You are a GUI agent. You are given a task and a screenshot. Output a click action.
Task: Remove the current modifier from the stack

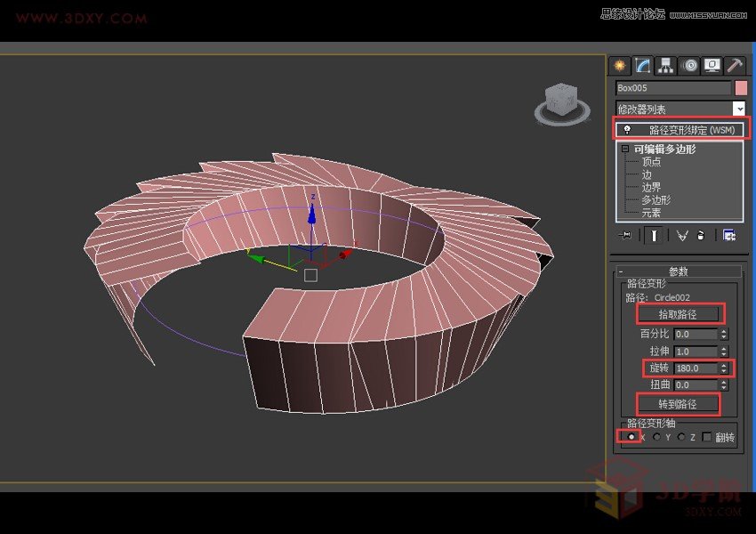point(700,235)
